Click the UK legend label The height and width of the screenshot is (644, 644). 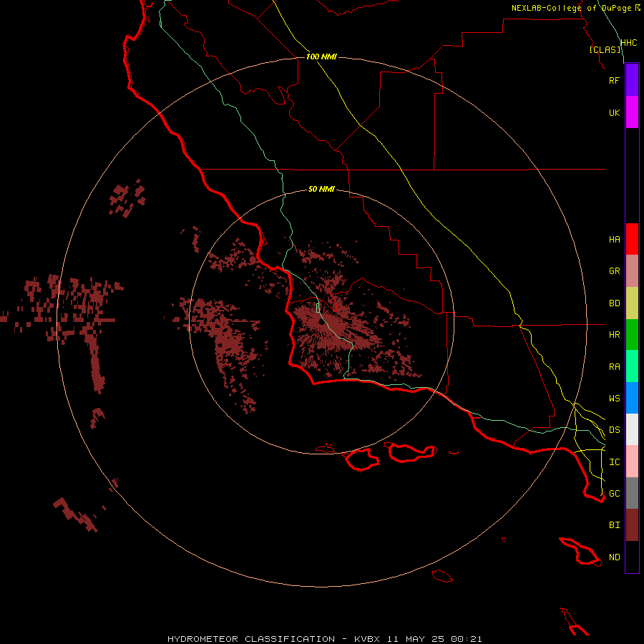pyautogui.click(x=614, y=112)
